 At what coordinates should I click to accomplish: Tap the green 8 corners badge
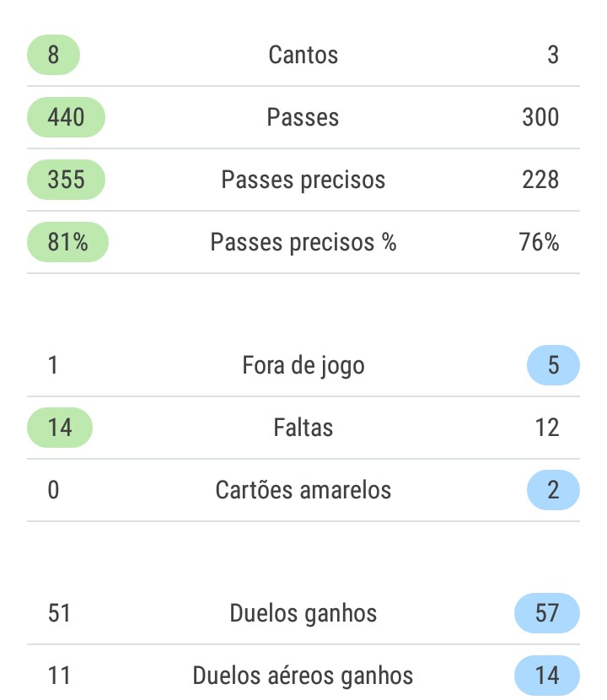tap(53, 56)
